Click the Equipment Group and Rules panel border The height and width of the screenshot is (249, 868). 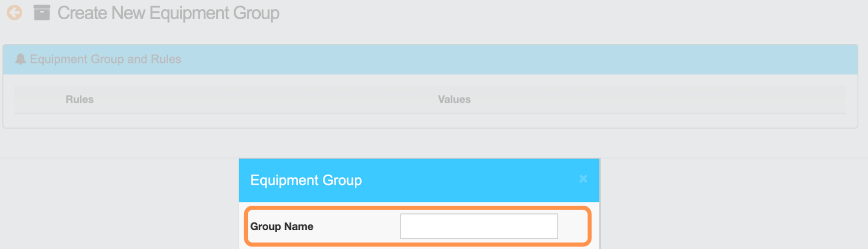[x=430, y=128]
